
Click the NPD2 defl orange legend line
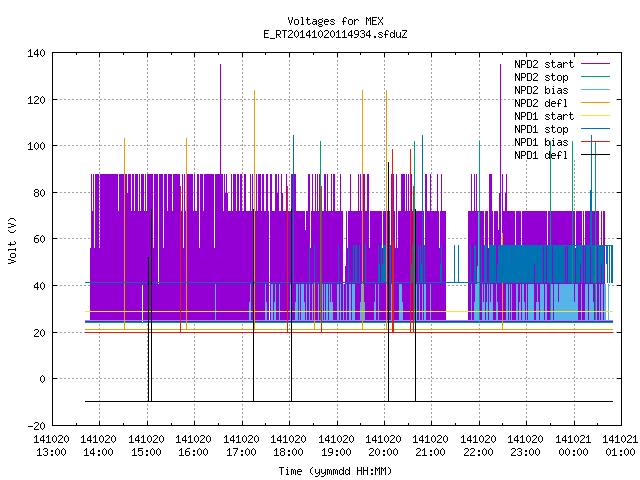(x=595, y=103)
